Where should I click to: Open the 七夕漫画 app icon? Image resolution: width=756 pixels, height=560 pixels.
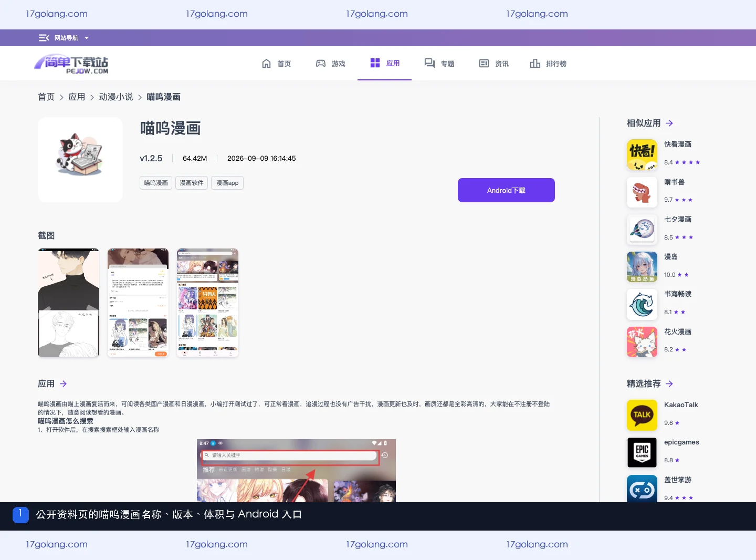642,230
